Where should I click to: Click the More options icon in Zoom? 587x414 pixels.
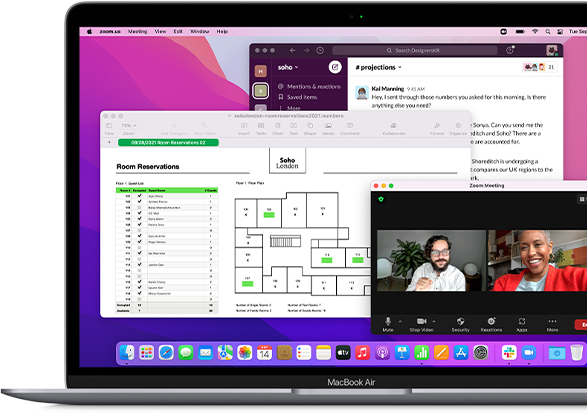(552, 324)
